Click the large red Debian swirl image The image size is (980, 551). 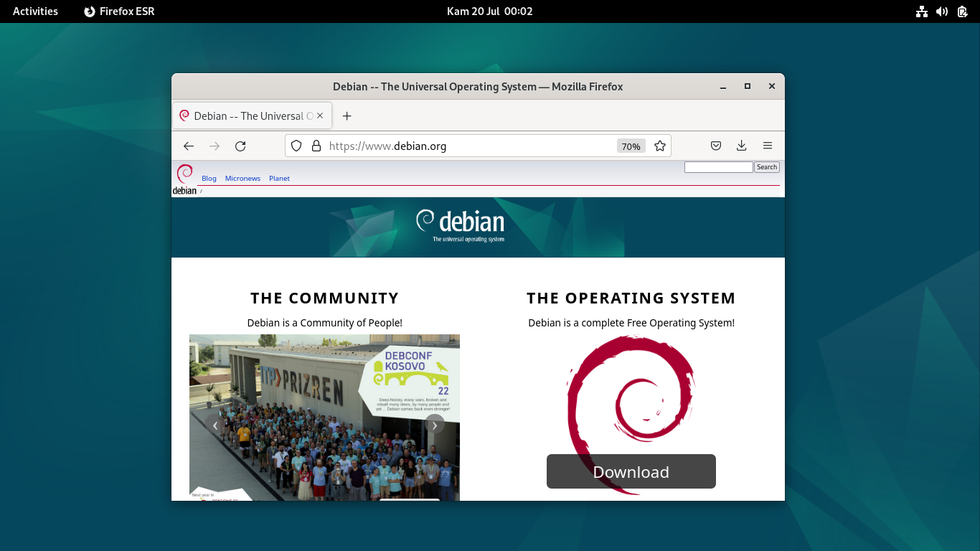pos(631,415)
